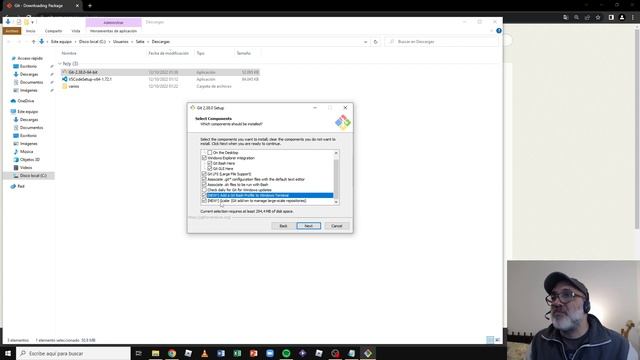
Task: Click the Back arrow in Explorer navigation
Action: coord(9,42)
